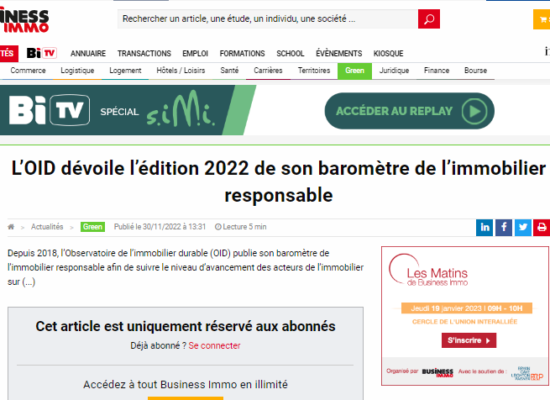Click the article excerpt starting 'Depuis 2018'
The image size is (550, 400).
tap(185, 267)
